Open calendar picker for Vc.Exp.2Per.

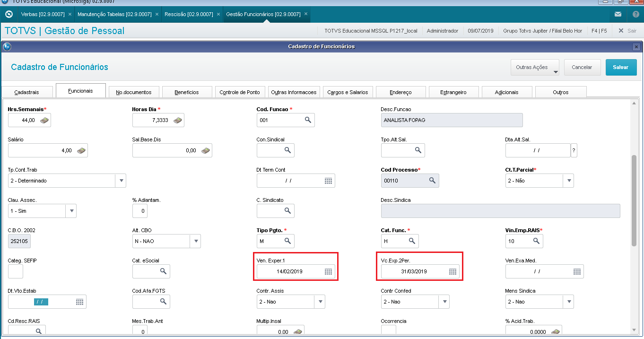(x=453, y=271)
